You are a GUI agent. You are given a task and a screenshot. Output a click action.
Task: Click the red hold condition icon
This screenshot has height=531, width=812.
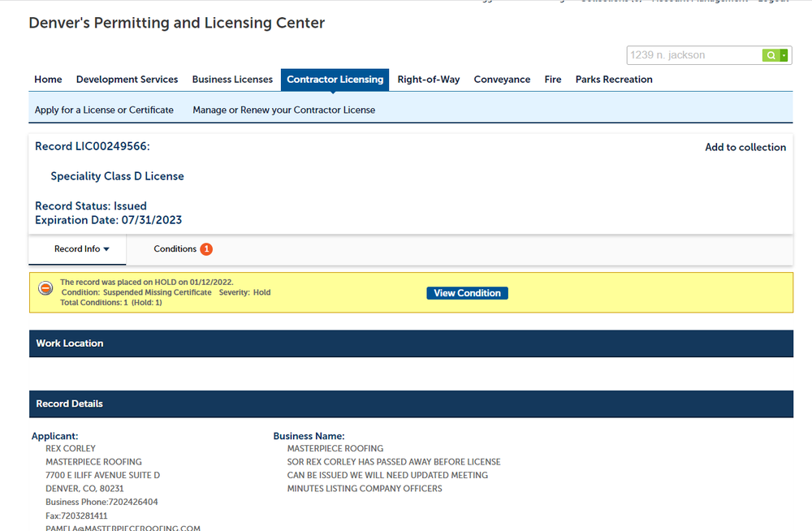click(x=45, y=288)
